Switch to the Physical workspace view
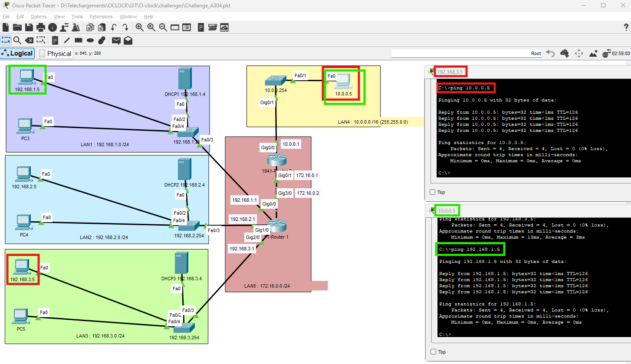This screenshot has width=631, height=364. tap(55, 53)
